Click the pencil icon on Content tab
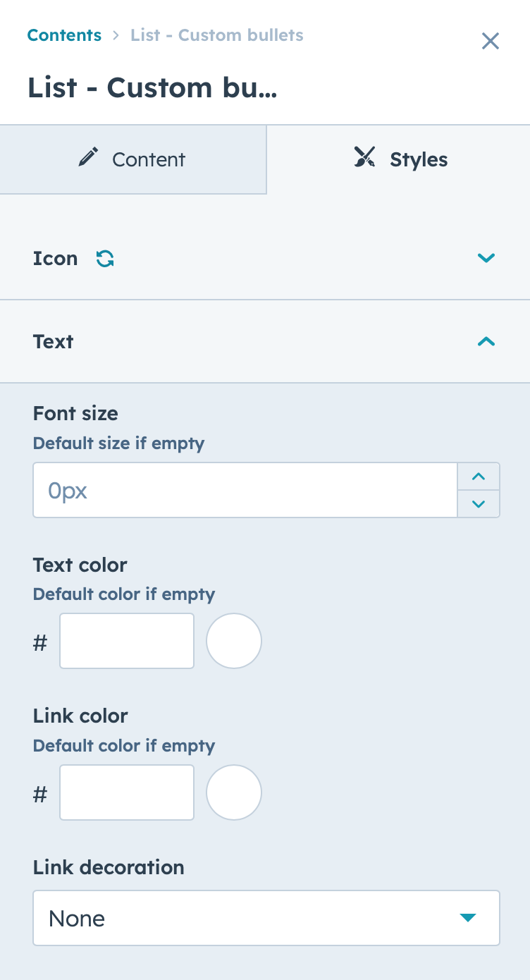 88,158
